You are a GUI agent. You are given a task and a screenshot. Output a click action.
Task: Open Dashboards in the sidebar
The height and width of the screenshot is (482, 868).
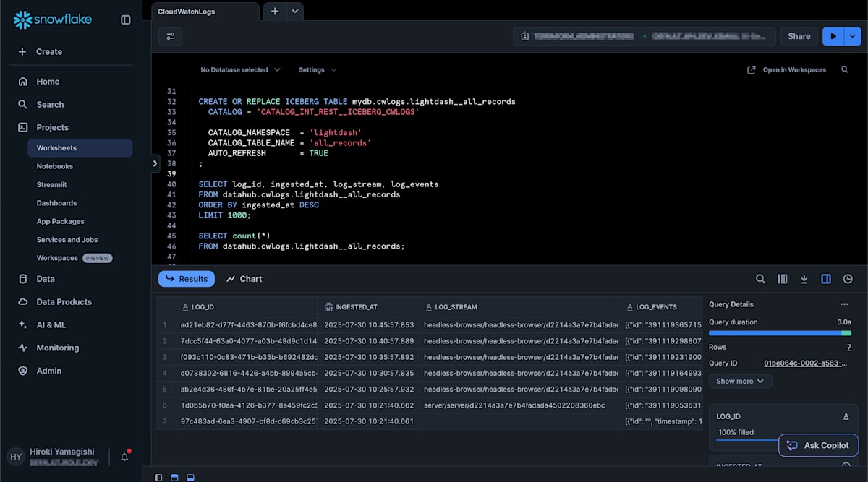(x=56, y=203)
